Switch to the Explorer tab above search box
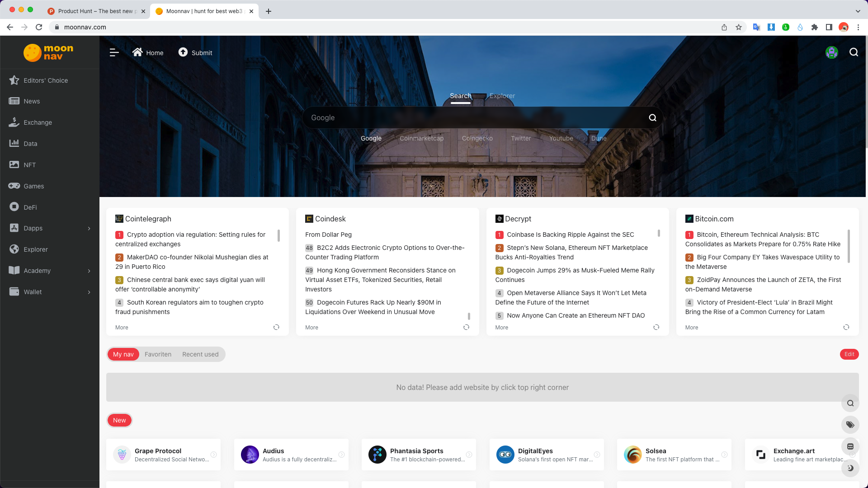Image resolution: width=868 pixels, height=488 pixels. [x=502, y=96]
